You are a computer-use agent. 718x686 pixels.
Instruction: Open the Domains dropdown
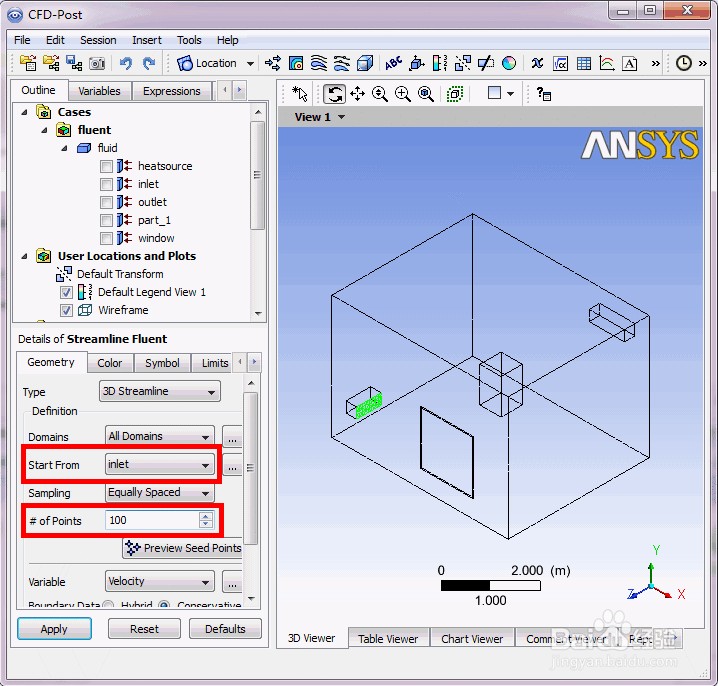[159, 436]
